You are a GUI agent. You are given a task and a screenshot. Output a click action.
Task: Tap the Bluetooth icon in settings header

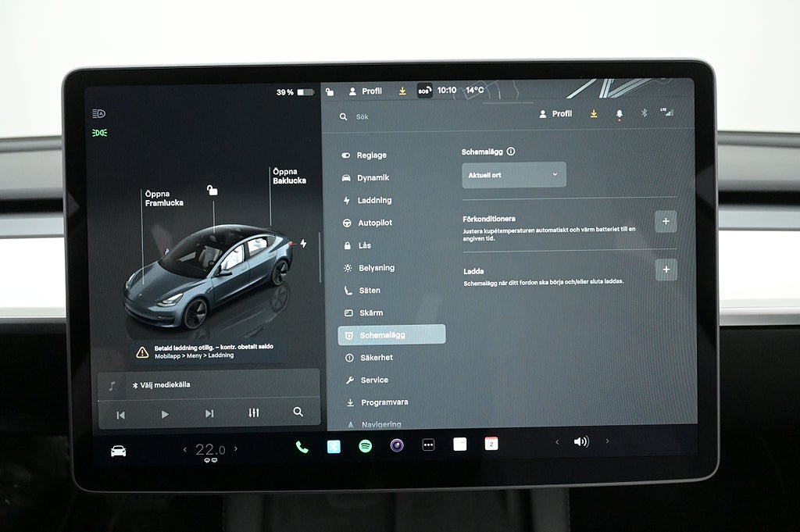[645, 113]
